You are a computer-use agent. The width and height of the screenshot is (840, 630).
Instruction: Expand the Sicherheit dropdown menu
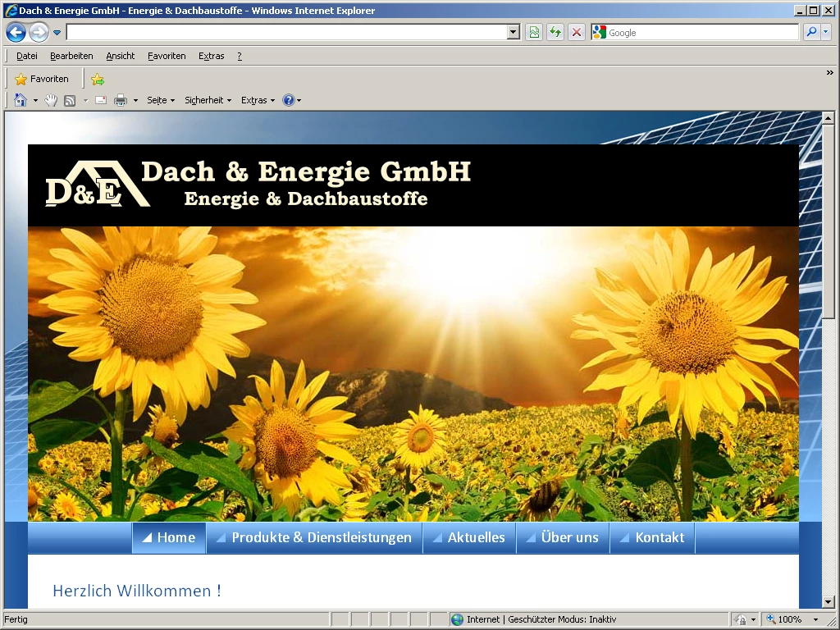click(x=208, y=100)
